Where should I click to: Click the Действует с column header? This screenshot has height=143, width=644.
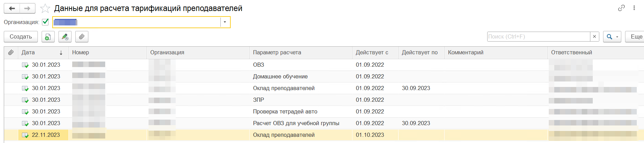(x=372, y=53)
